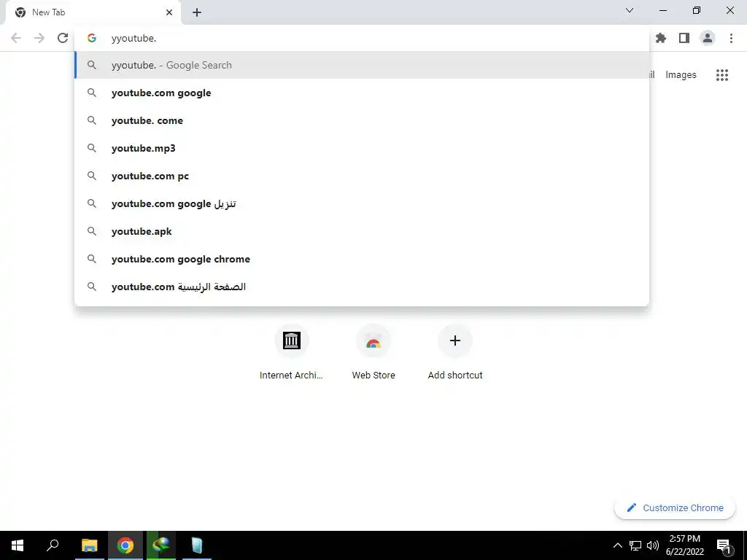Select the New Tab tab
This screenshot has height=560, width=747.
(x=93, y=12)
